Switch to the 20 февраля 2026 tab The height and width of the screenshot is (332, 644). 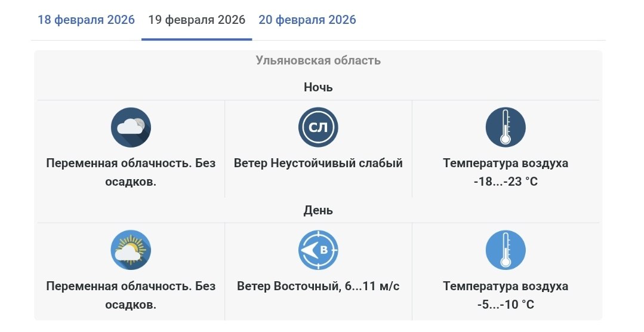point(307,20)
